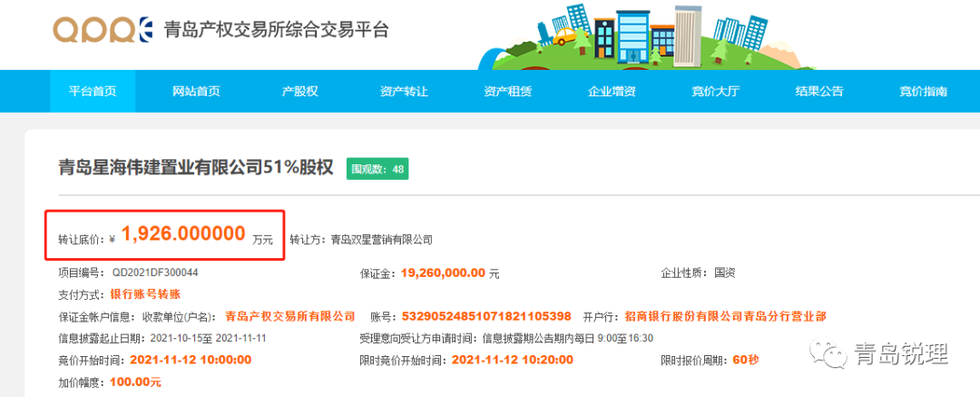Click the QDPRE exchange logo
This screenshot has width=980, height=397.
click(x=103, y=30)
